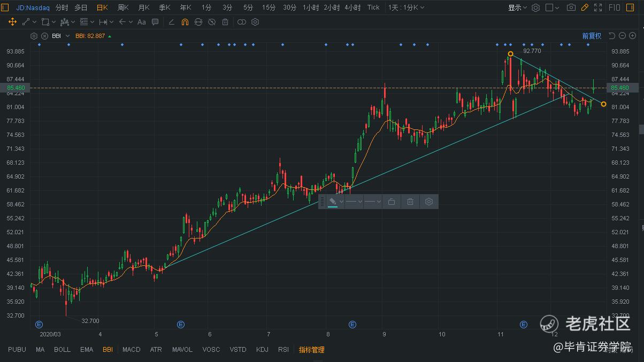Viewport: 644px width, 362px height.
Task: Lock the selected trendline
Action: coord(392,202)
